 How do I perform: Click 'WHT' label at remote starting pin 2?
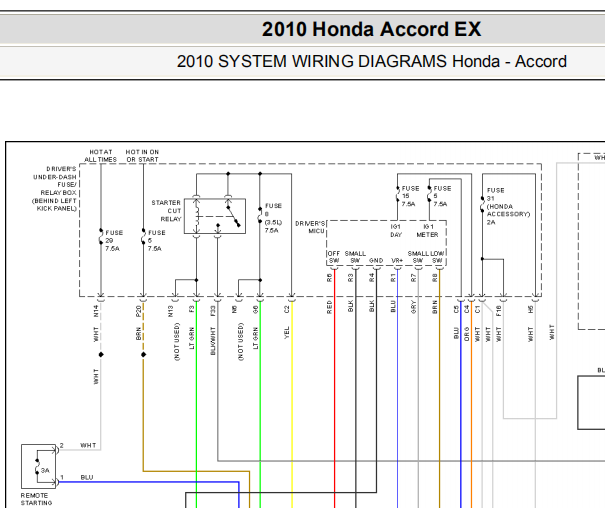click(x=88, y=445)
